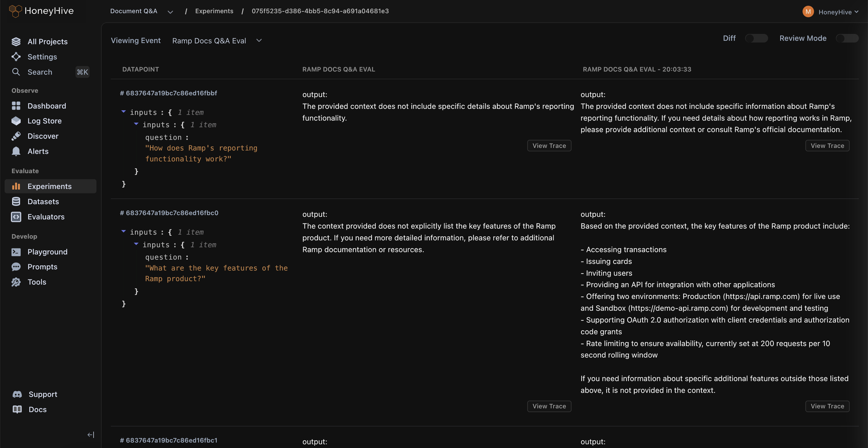Open the Tools page
Viewport: 868px width, 448px height.
coord(37,282)
